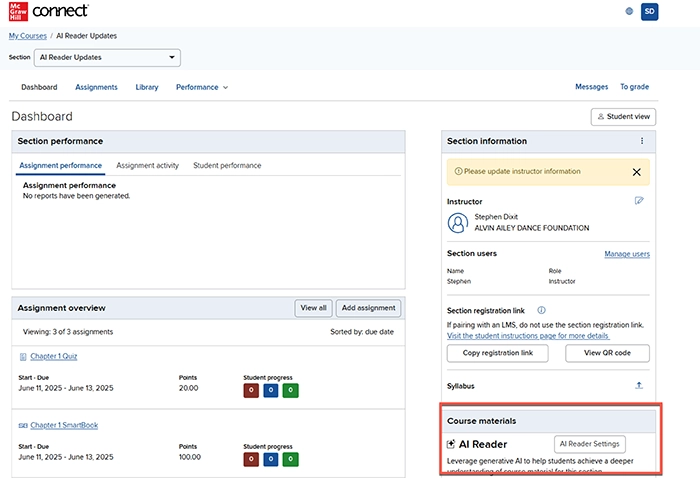The width and height of the screenshot is (700, 478).
Task: Click blue progress box for Chapter 1 SmartBook
Action: [x=271, y=459]
